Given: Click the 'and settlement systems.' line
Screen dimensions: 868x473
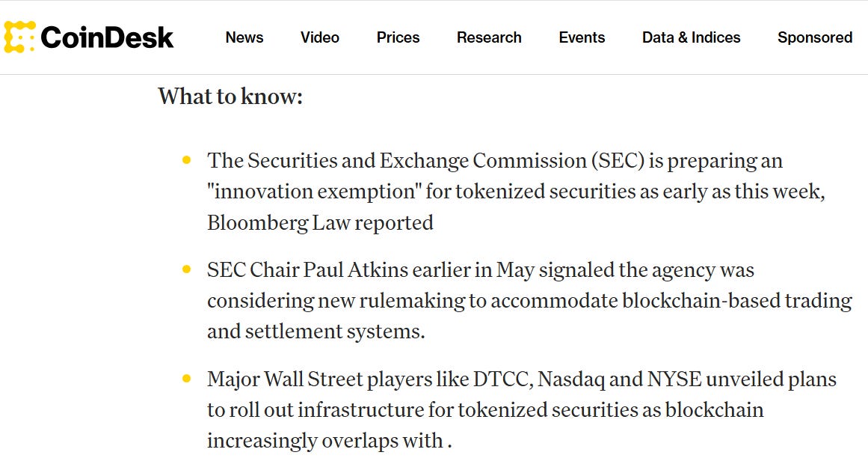Looking at the screenshot, I should (316, 332).
